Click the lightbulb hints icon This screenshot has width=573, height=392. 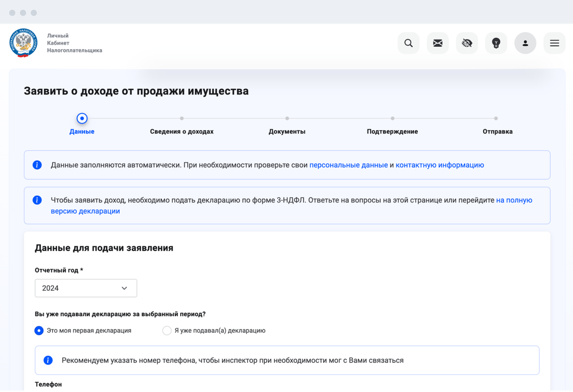[496, 43]
